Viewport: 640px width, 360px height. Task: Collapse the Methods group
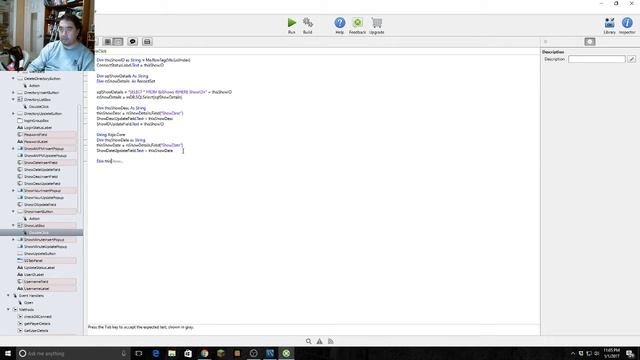click(8, 309)
